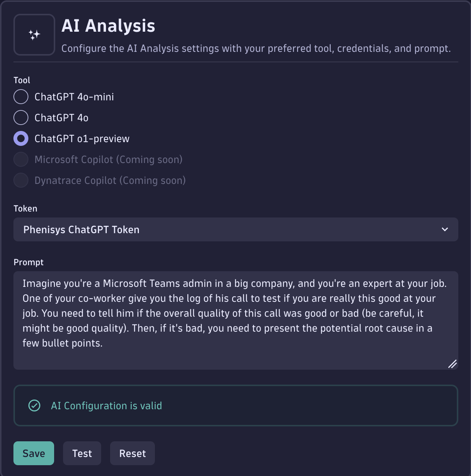Screen dimensions: 471x476
Task: Select the ChatGPT 4o-mini model
Action: [21, 96]
